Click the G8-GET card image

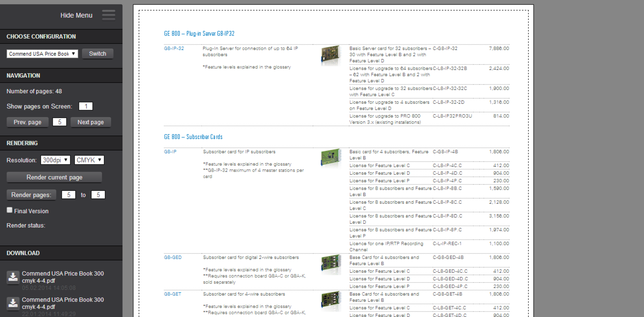tap(330, 301)
